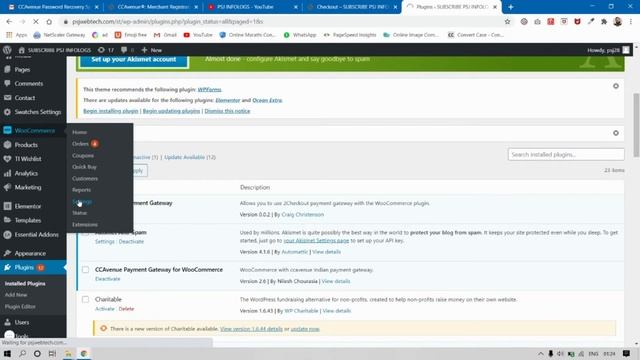Click the Templates folder icon

click(x=7, y=220)
